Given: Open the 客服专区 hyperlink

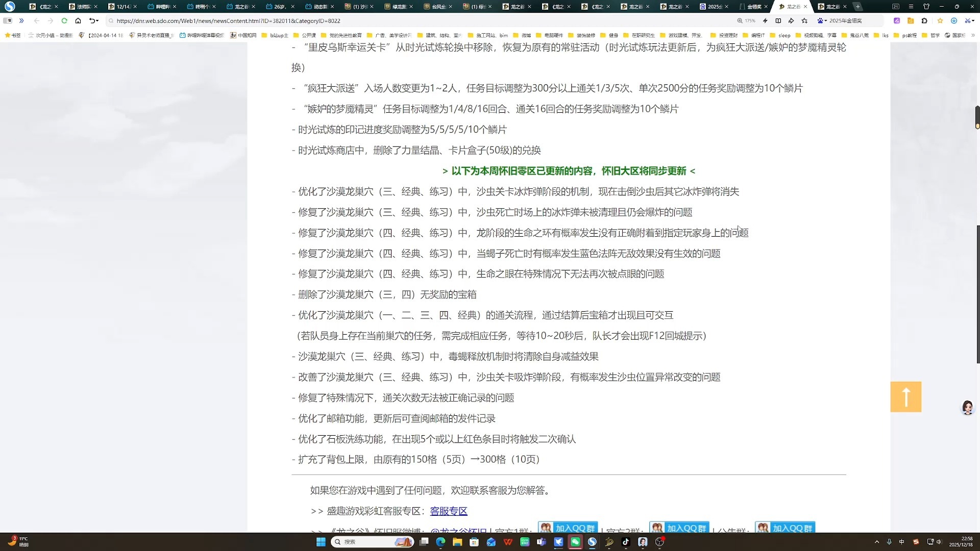Looking at the screenshot, I should coord(448,511).
